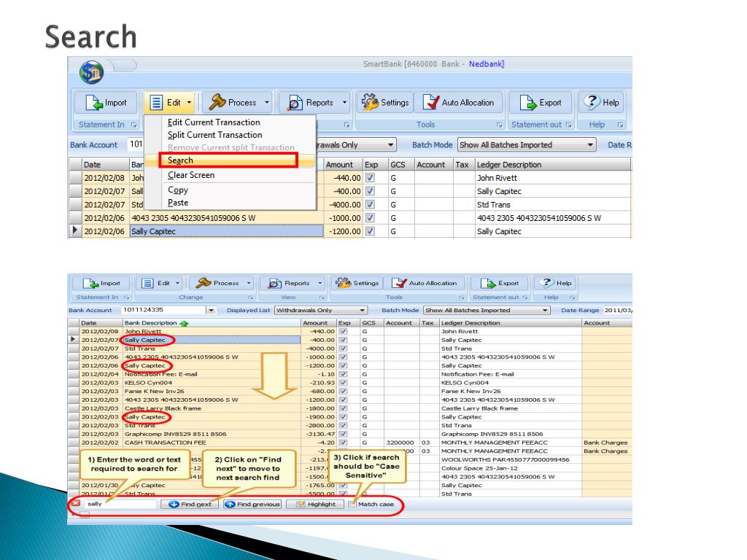Screen dimensions: 747x560
Task: Click Change group launcher icon in lower window
Action: tap(251, 297)
